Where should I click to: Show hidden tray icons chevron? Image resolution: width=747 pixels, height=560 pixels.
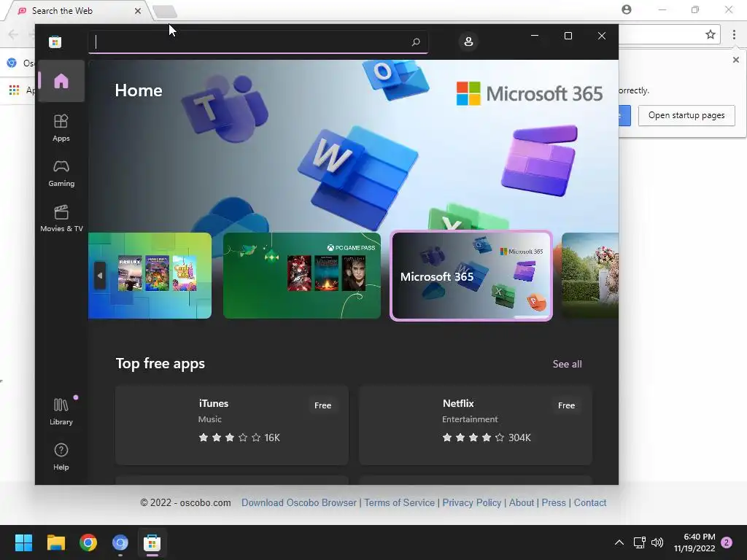pyautogui.click(x=619, y=542)
